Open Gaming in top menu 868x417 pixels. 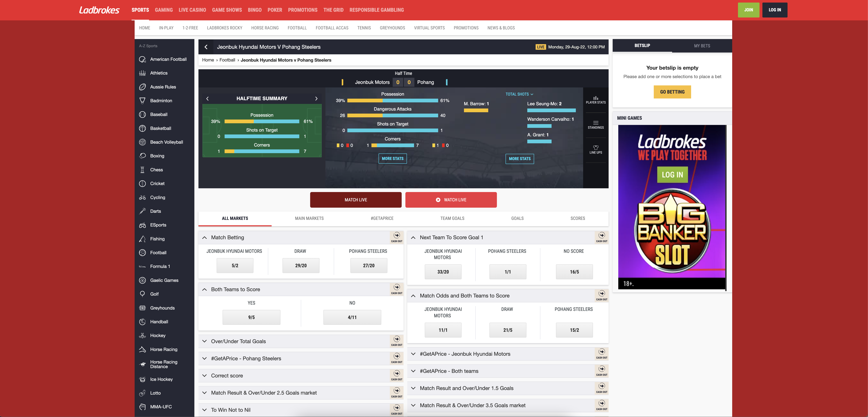coord(164,10)
